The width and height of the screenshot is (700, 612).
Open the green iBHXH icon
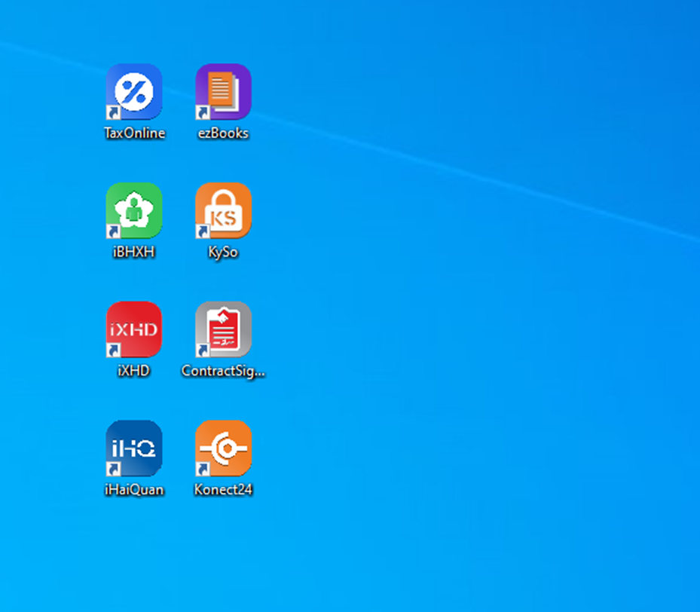[134, 210]
